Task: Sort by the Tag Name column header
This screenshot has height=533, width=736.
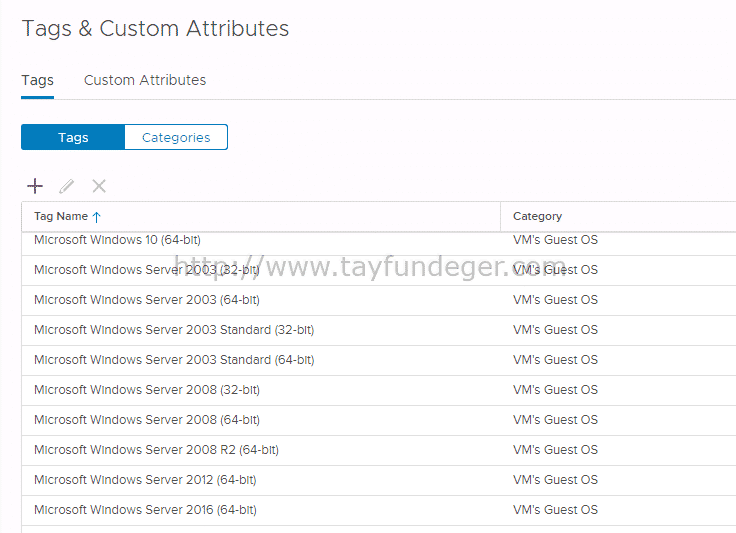Action: (x=61, y=216)
